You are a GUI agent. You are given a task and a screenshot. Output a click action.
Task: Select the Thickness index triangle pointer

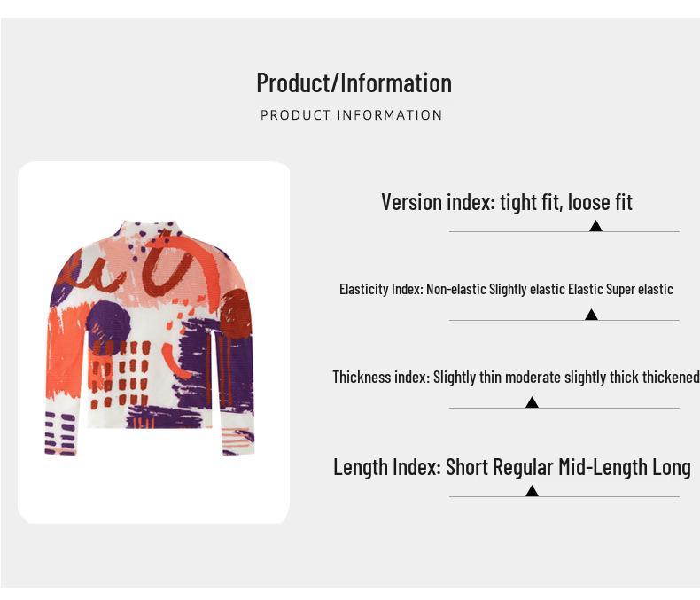[532, 403]
